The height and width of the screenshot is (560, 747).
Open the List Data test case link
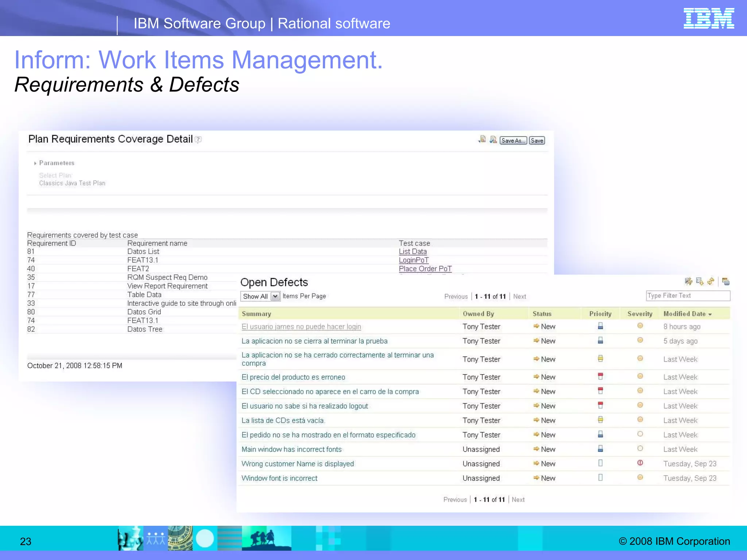tap(413, 252)
